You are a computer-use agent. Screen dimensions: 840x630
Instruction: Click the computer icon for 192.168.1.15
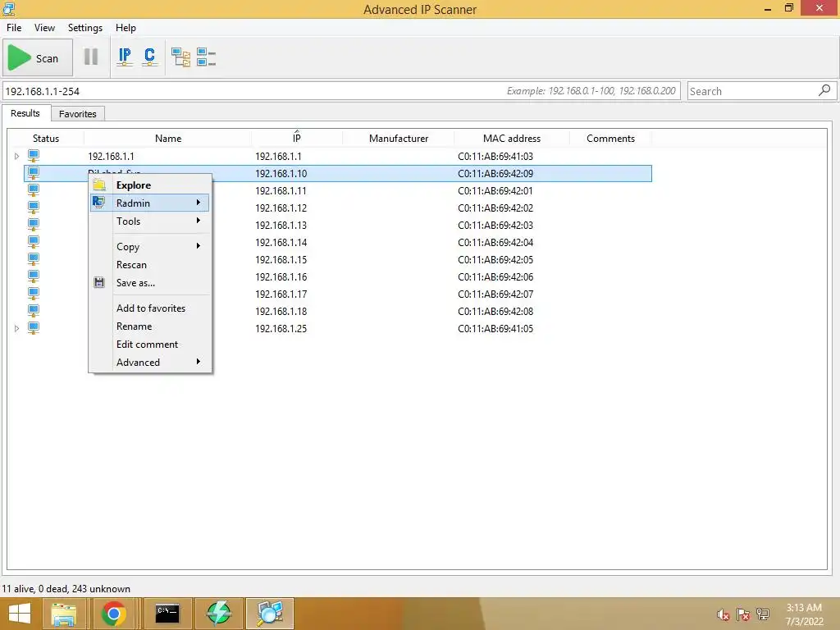click(33, 259)
